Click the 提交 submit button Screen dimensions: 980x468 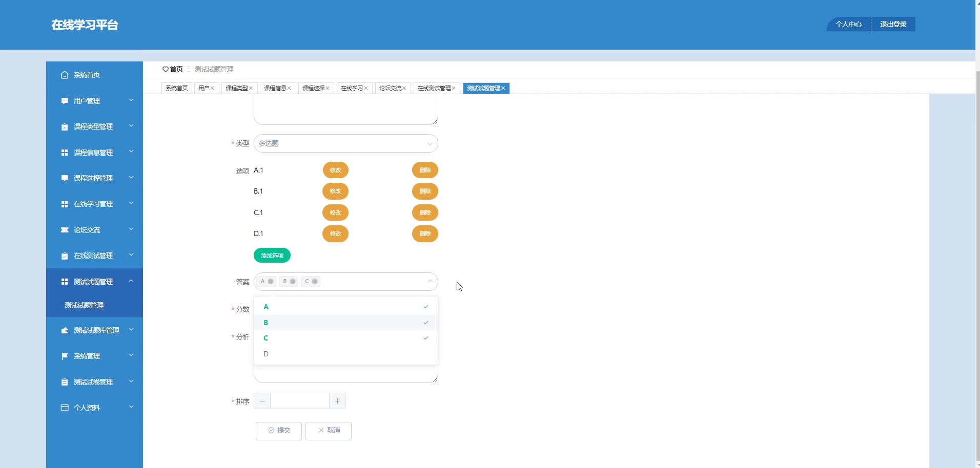(x=279, y=431)
